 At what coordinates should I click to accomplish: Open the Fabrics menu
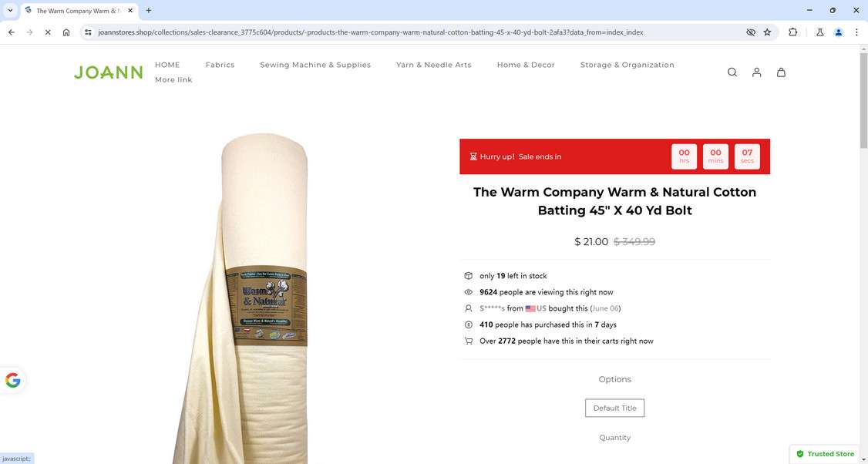point(220,65)
